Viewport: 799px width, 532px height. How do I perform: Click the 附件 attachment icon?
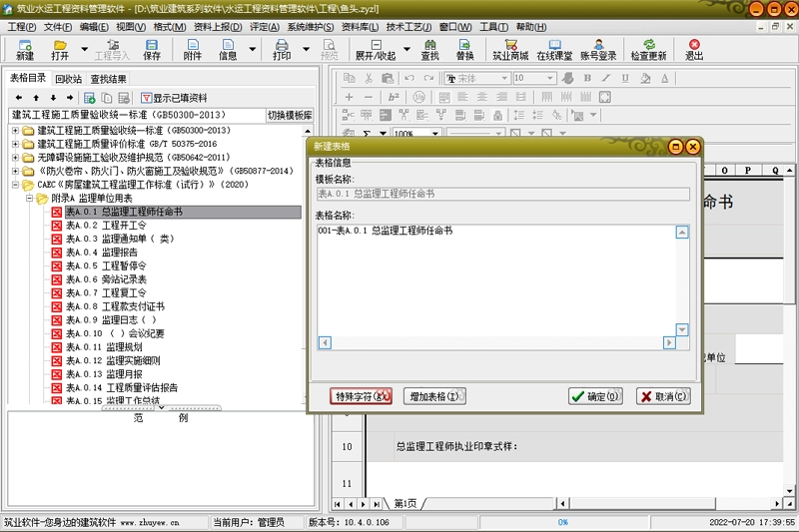tap(192, 49)
